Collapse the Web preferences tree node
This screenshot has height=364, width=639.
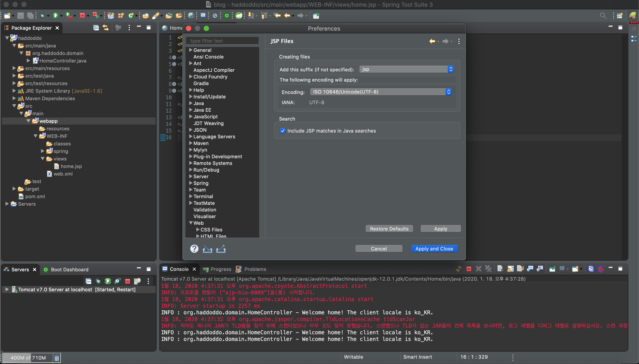[x=191, y=223]
